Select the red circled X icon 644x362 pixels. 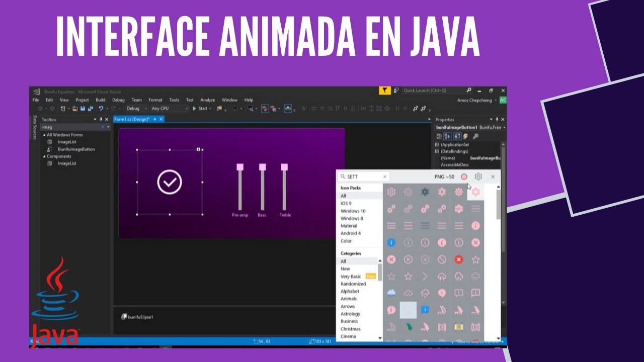(x=458, y=259)
